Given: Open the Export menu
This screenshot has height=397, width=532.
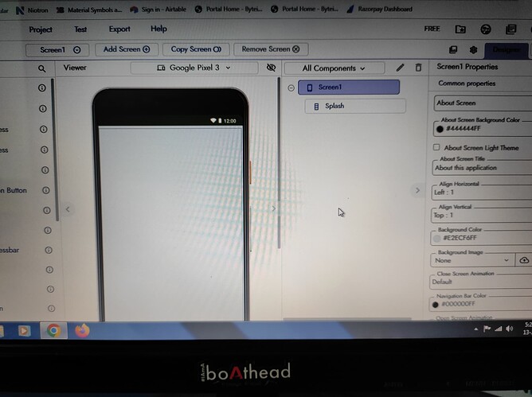Looking at the screenshot, I should coord(119,29).
